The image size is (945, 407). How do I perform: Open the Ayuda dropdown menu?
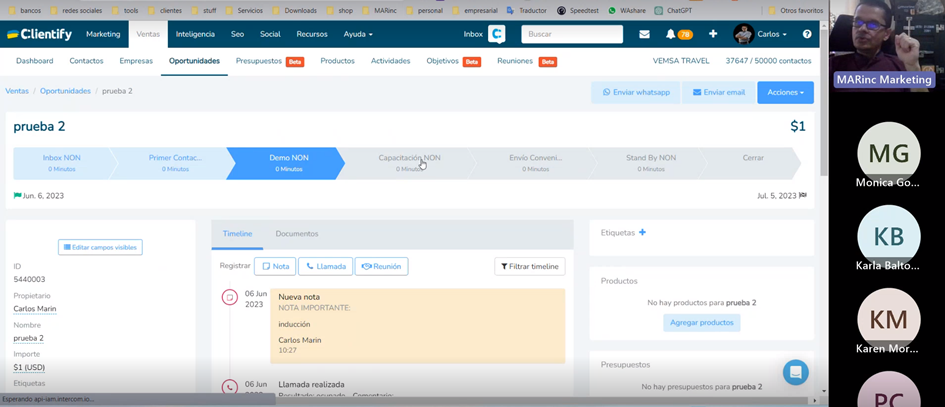click(358, 34)
